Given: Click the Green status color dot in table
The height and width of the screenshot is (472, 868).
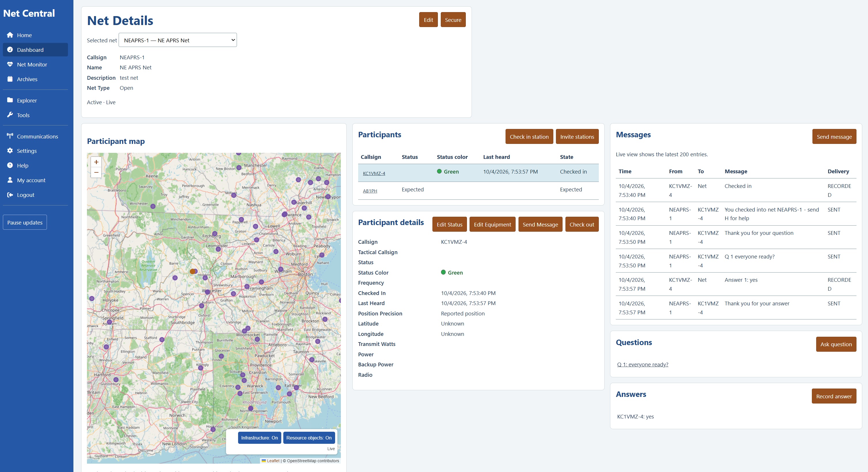Looking at the screenshot, I should tap(439, 172).
